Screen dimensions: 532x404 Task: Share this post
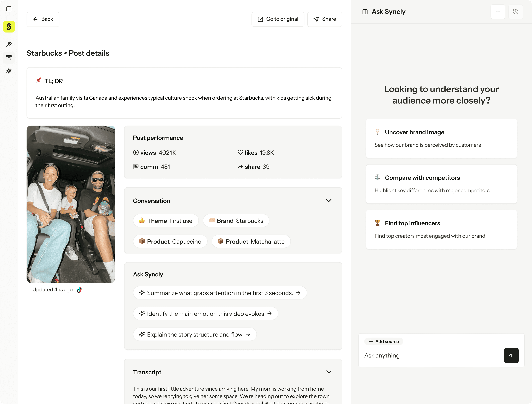[325, 19]
